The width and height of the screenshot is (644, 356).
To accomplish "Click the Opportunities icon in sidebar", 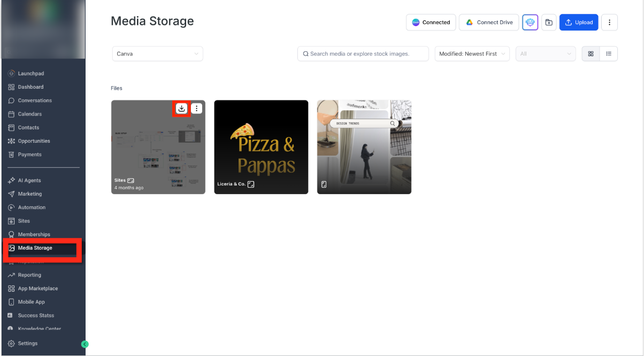I will point(11,141).
